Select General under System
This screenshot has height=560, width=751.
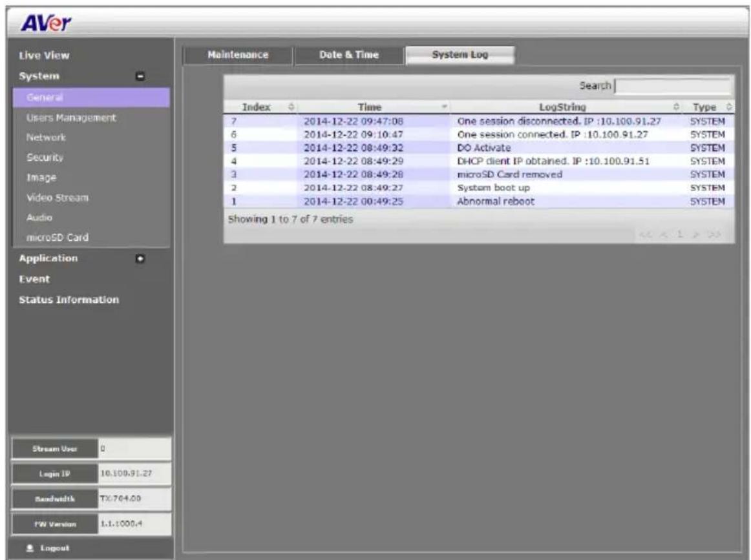click(91, 97)
